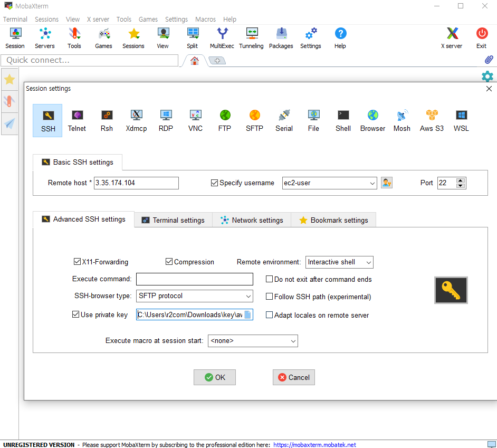Switch to Bookmark settings tab

coord(333,220)
